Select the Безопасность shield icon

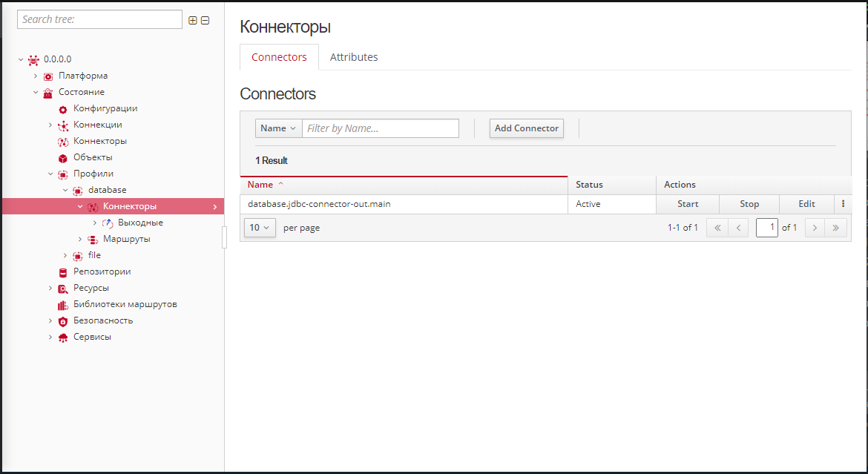pyautogui.click(x=63, y=320)
